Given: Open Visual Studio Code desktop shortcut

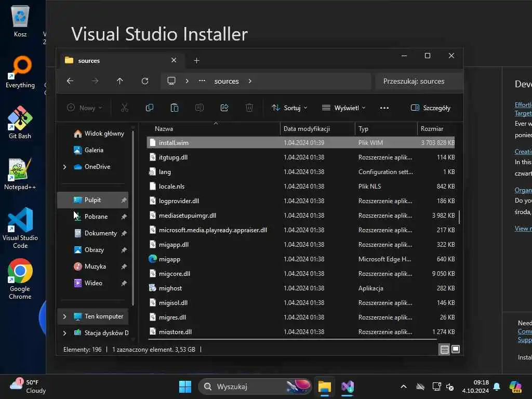Looking at the screenshot, I should tap(20, 228).
